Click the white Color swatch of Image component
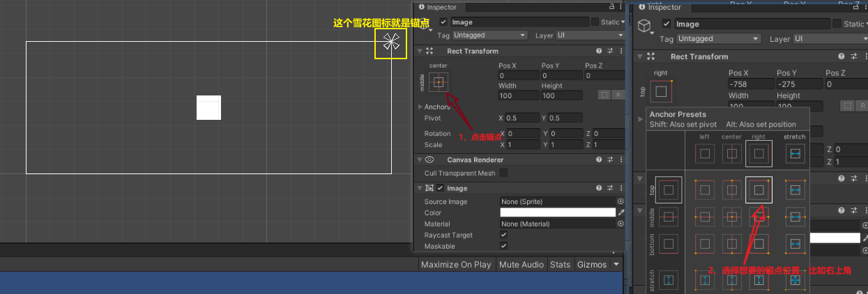The image size is (868, 294). (x=557, y=212)
